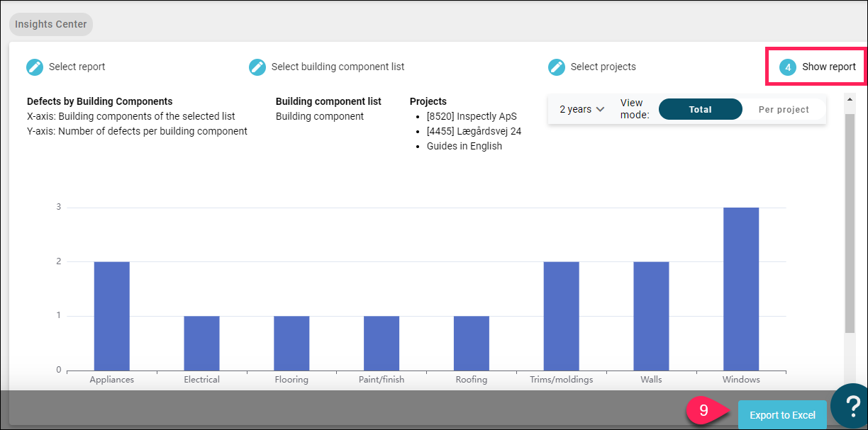Click the Trims/moldings bar in chart
The height and width of the screenshot is (430, 868).
coord(561,316)
